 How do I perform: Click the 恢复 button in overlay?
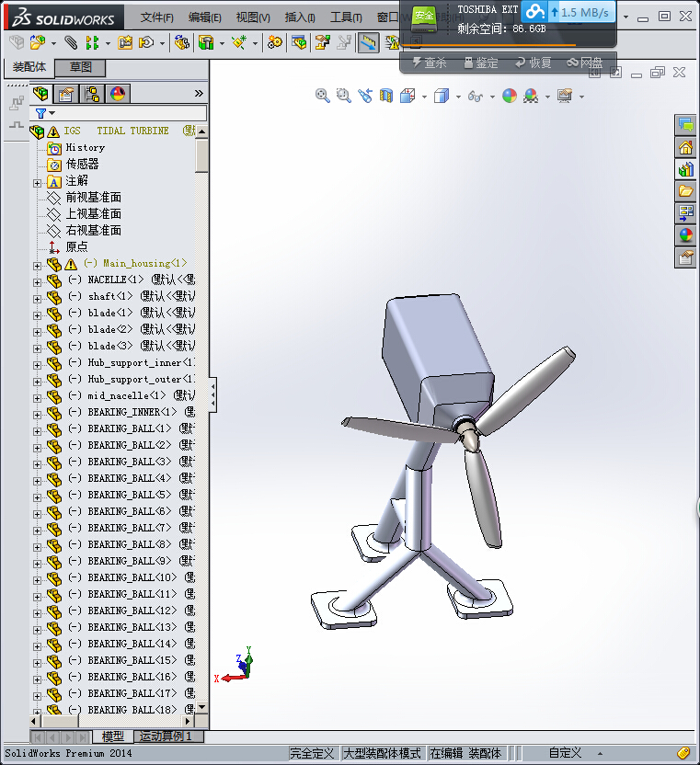point(534,63)
